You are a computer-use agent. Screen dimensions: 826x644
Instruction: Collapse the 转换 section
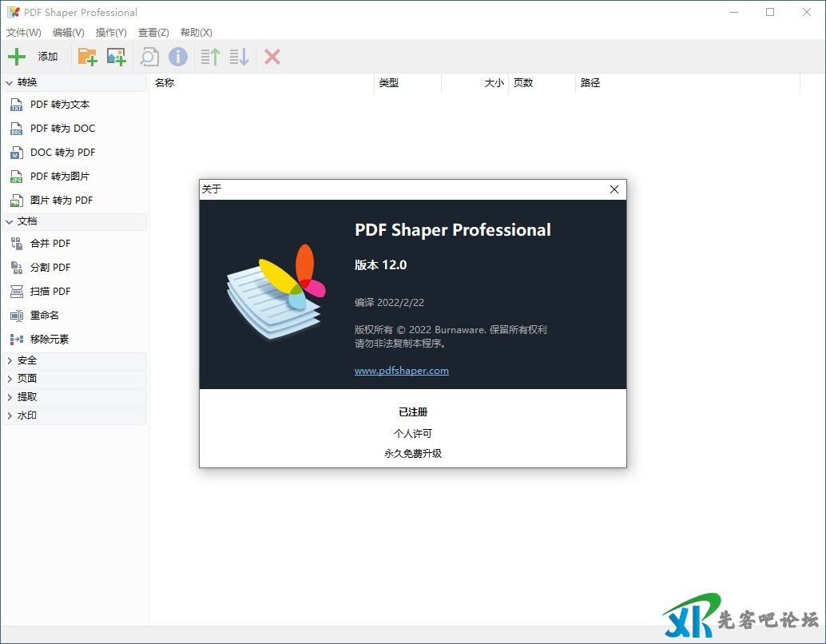(10, 82)
